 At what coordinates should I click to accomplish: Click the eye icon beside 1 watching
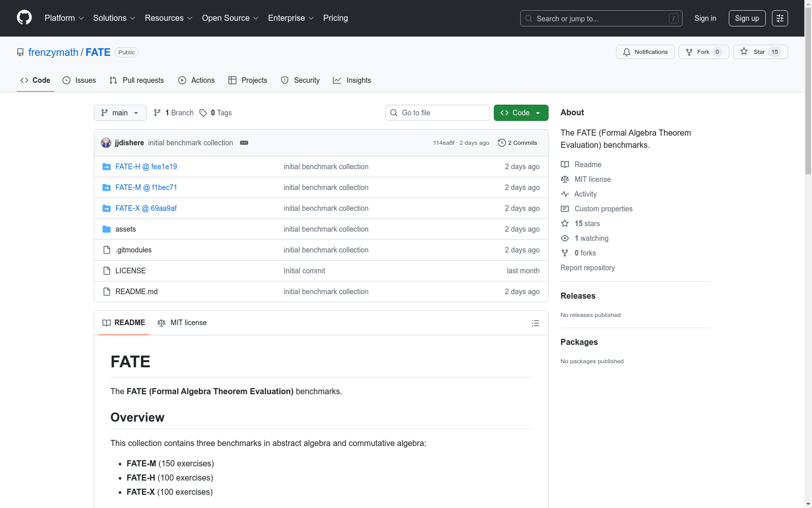point(565,238)
